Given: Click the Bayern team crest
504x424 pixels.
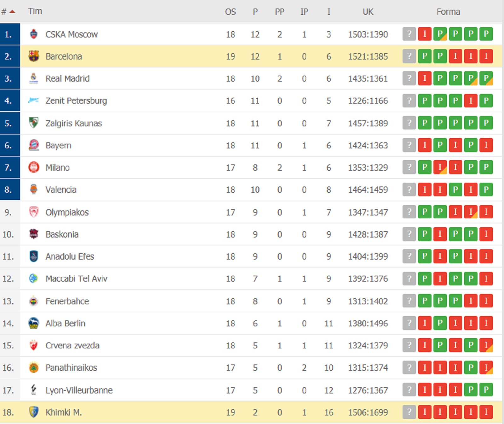Looking at the screenshot, I should click(x=34, y=145).
